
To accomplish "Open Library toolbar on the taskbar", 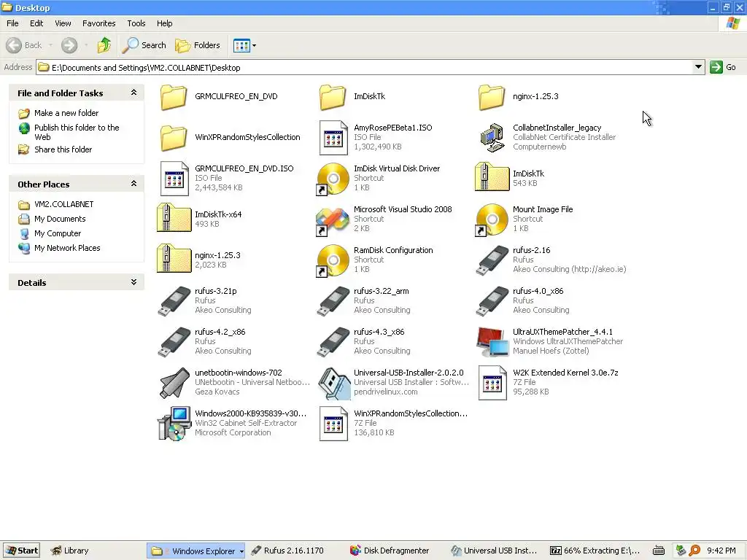I will (x=69, y=551).
